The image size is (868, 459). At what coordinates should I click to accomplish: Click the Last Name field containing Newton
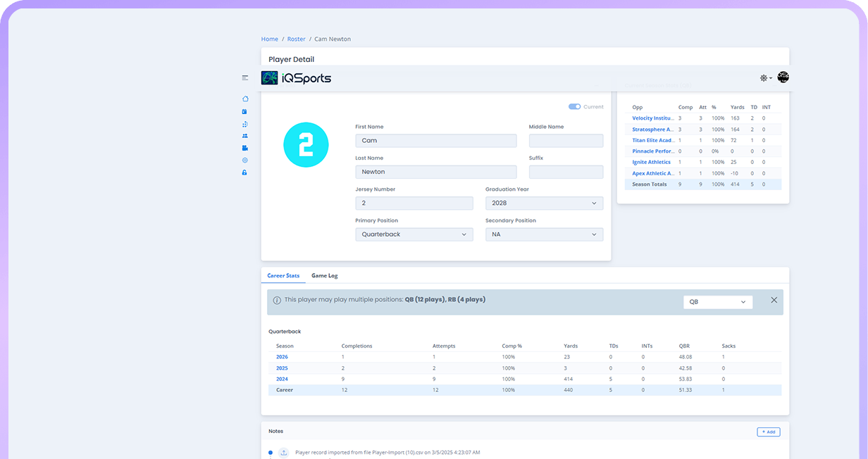click(x=435, y=172)
